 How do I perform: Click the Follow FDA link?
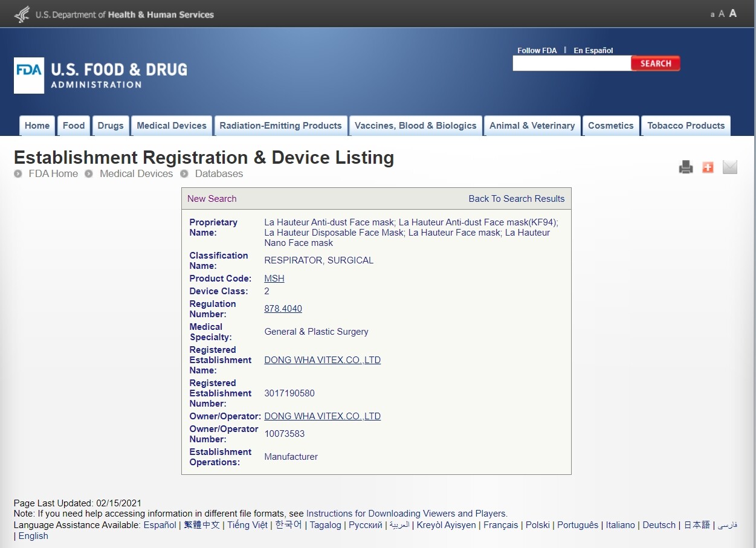[537, 51]
